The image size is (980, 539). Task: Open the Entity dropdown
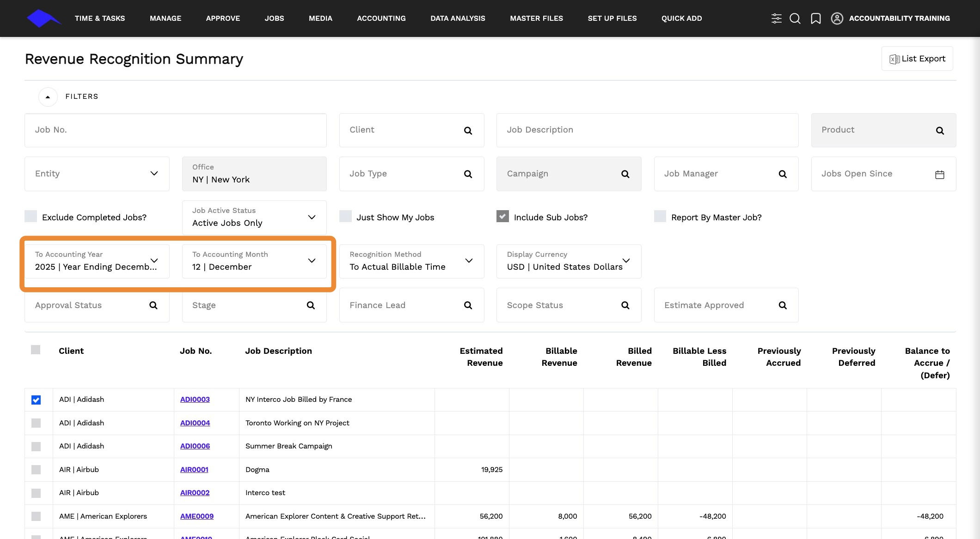pos(97,174)
